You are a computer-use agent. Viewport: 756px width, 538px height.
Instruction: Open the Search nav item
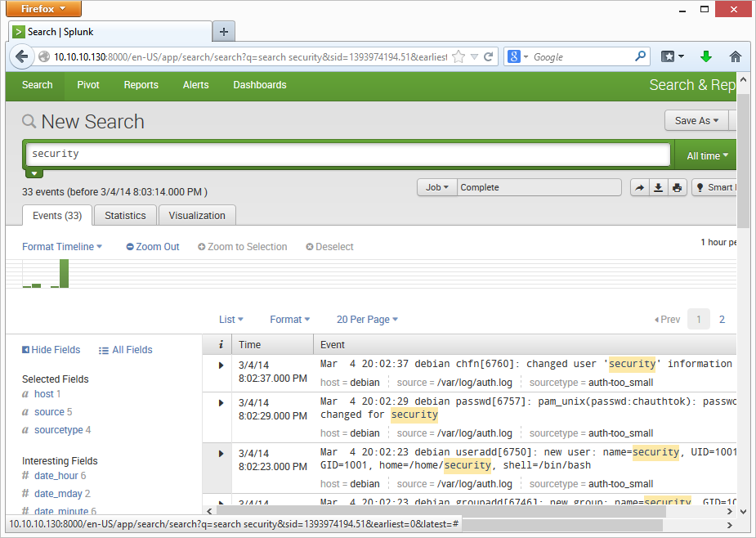37,85
